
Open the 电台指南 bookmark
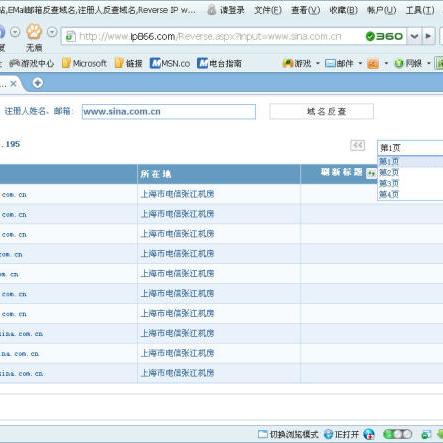tap(219, 63)
